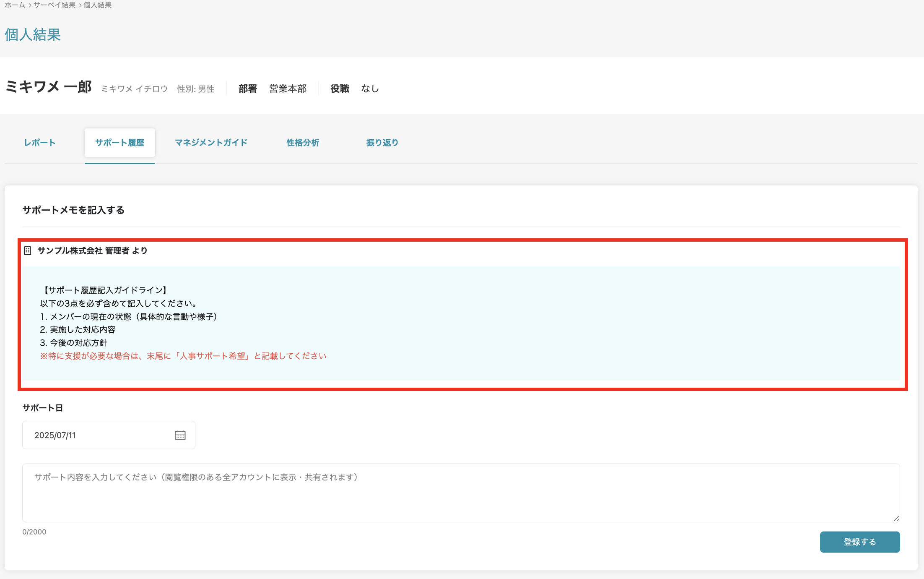Switch to the マネジメントガイド tab

click(x=211, y=143)
